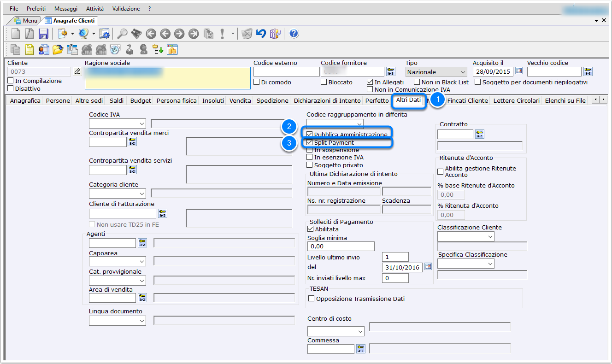The image size is (612, 364).
Task: Open the Validazione menu
Action: [x=126, y=9]
